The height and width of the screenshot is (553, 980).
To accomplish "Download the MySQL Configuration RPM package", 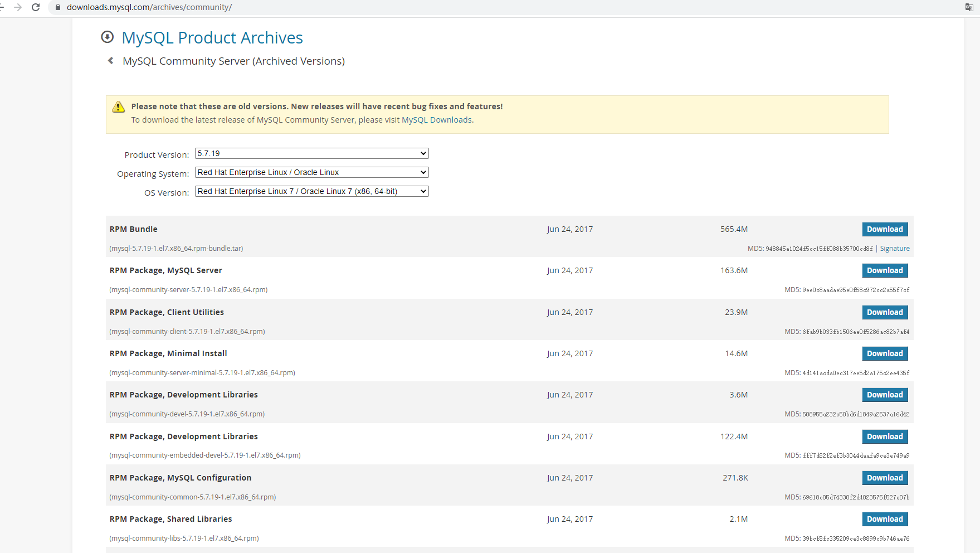I will pos(885,478).
